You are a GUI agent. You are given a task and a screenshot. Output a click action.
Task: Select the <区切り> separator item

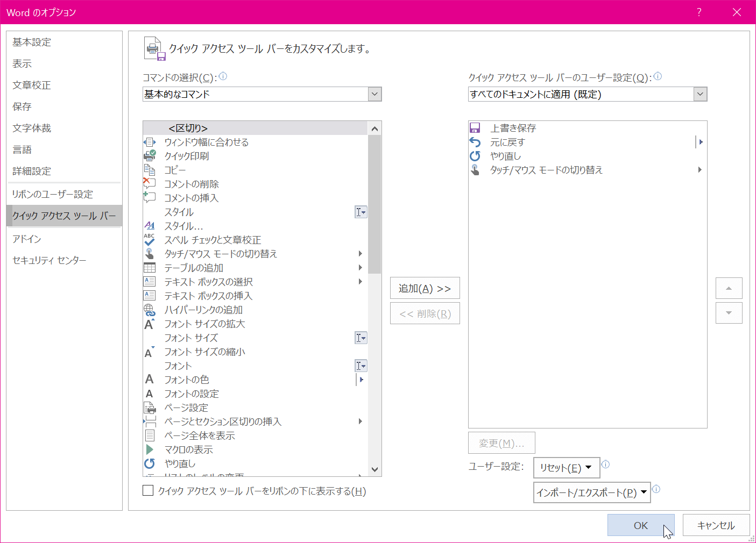pos(256,128)
